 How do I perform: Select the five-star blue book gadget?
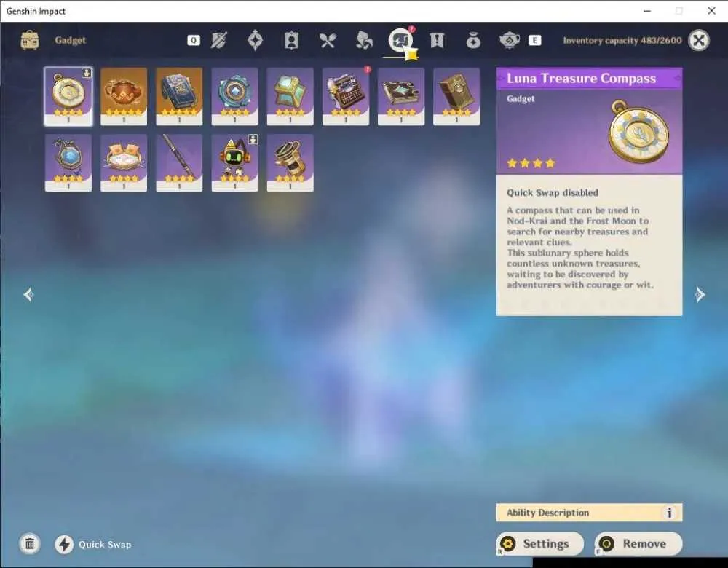pos(179,97)
